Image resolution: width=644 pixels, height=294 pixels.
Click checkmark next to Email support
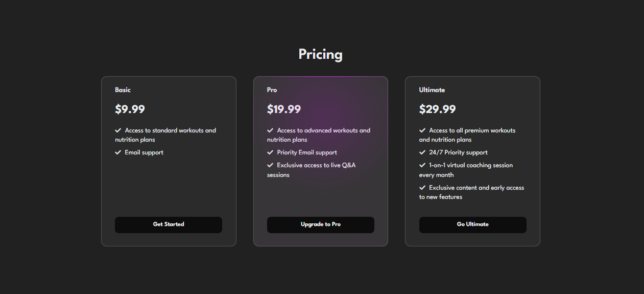point(118,152)
